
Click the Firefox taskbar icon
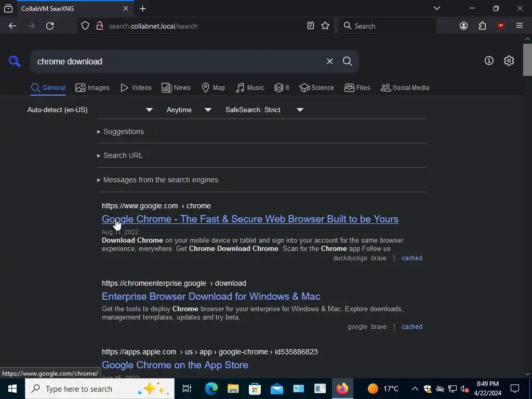coord(342,389)
